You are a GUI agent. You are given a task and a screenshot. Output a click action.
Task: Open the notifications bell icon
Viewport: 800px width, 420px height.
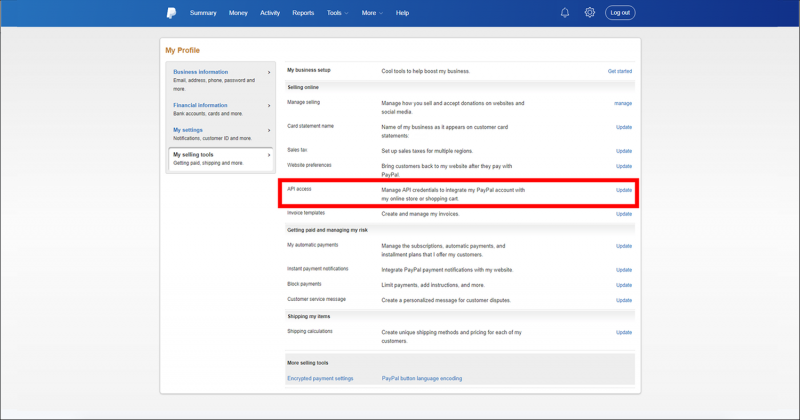pos(565,13)
